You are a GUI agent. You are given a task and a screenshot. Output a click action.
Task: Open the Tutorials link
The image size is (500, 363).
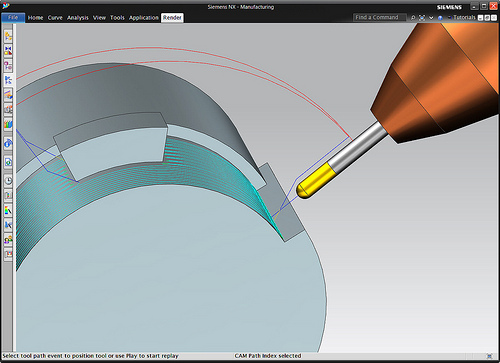coord(464,17)
